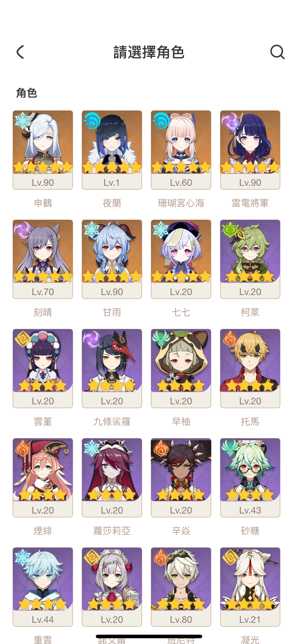Screen dimensions: 298x644
Task: Click the Cryo snowflake icon on 甘雨
Action: [91, 230]
